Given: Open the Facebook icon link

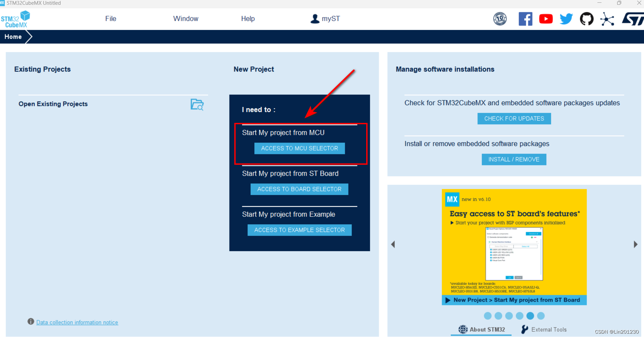Looking at the screenshot, I should (525, 19).
